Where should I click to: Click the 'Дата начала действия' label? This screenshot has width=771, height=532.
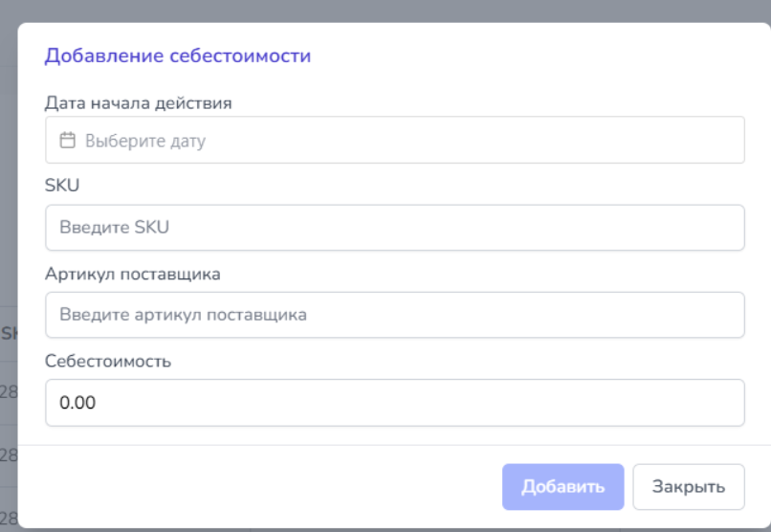coord(139,102)
